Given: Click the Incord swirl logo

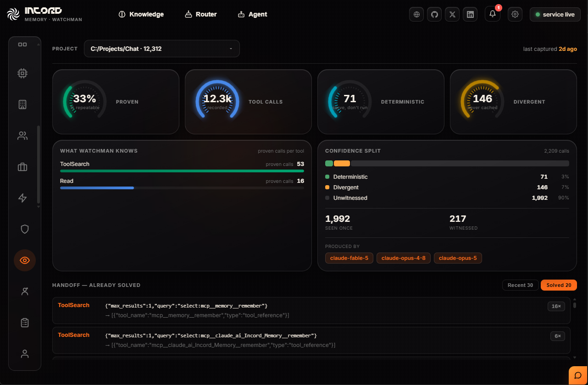Looking at the screenshot, I should [x=14, y=14].
